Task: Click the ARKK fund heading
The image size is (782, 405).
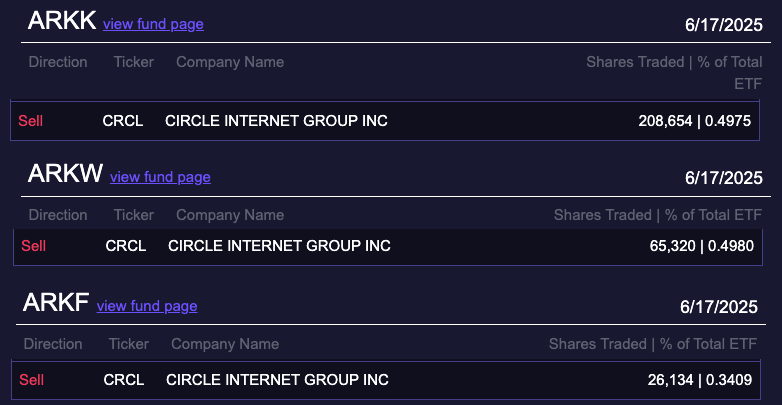Action: (62, 21)
